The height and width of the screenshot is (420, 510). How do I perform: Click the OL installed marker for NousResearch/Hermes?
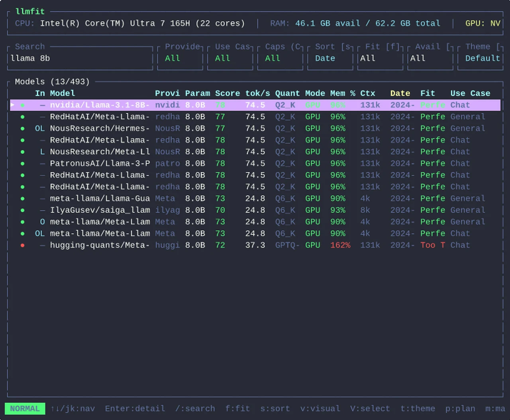(40, 128)
